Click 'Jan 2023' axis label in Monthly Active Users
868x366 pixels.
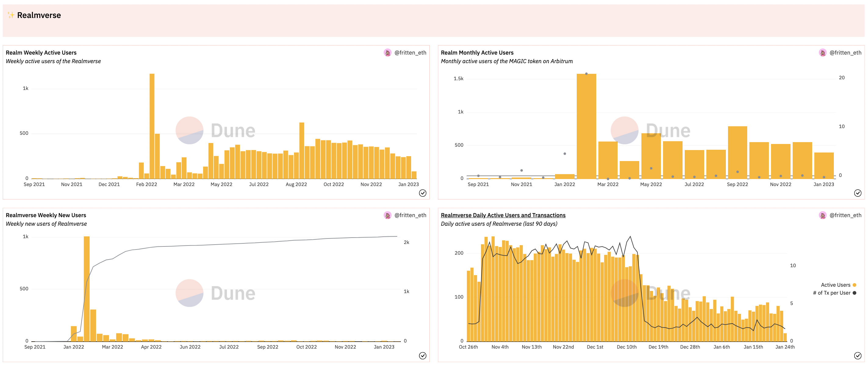click(823, 184)
